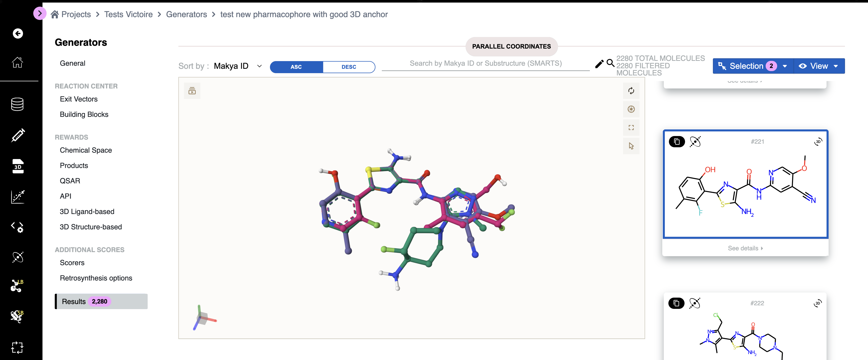Open the Home icon in the sidebar
The height and width of the screenshot is (360, 868).
tap(17, 62)
